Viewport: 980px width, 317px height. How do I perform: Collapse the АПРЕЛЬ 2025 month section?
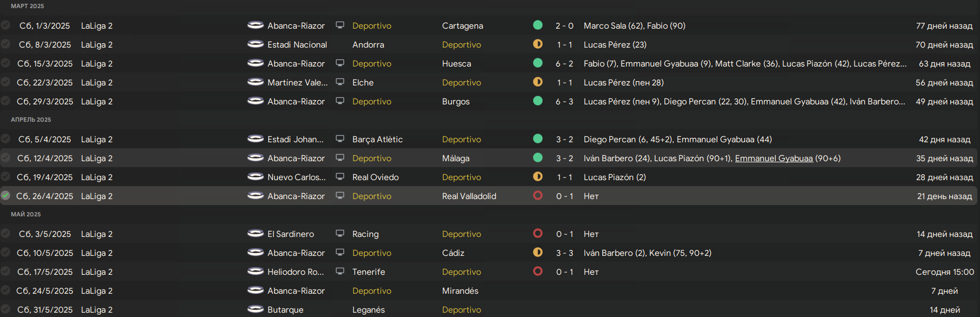(31, 120)
